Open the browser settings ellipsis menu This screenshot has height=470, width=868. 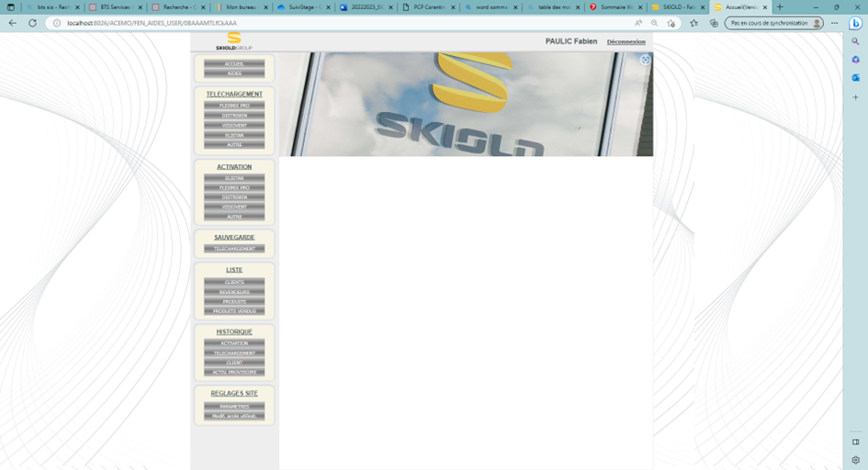pyautogui.click(x=834, y=23)
